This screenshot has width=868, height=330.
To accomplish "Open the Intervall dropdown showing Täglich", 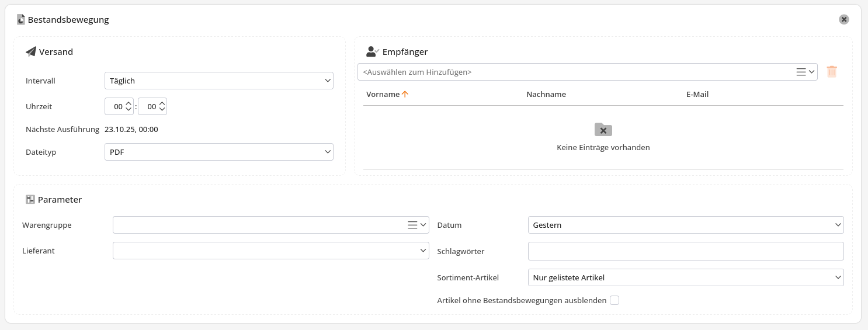I will pos(218,81).
